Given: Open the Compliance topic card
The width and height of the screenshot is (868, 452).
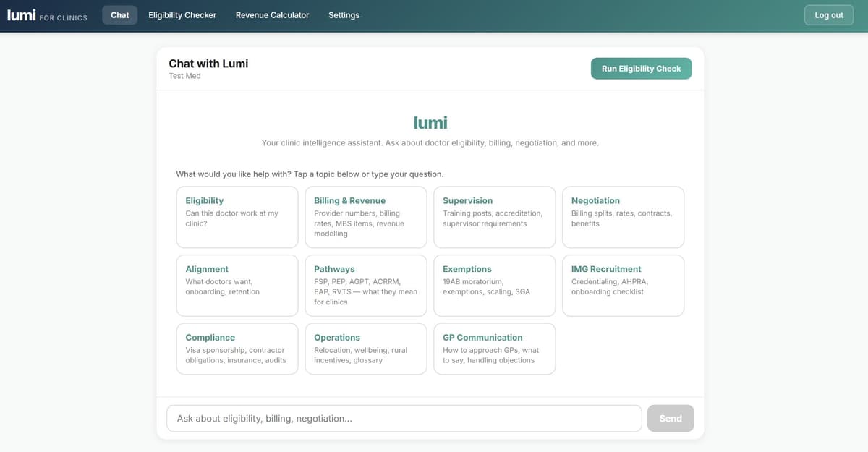Looking at the screenshot, I should (x=237, y=349).
